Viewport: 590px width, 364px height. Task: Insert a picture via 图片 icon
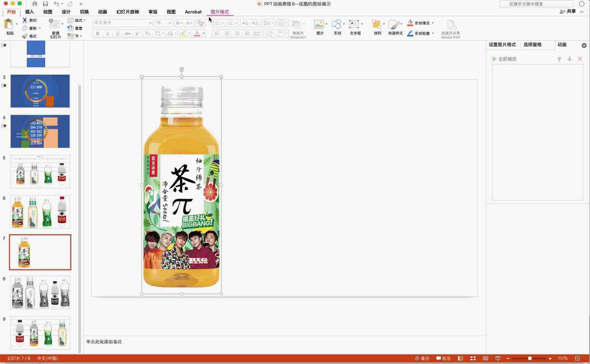[319, 24]
